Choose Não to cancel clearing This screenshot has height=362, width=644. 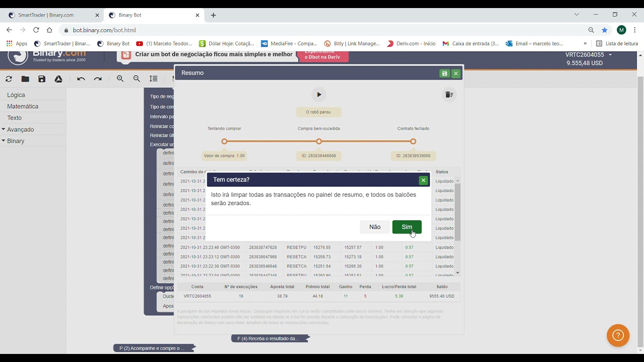pyautogui.click(x=375, y=227)
